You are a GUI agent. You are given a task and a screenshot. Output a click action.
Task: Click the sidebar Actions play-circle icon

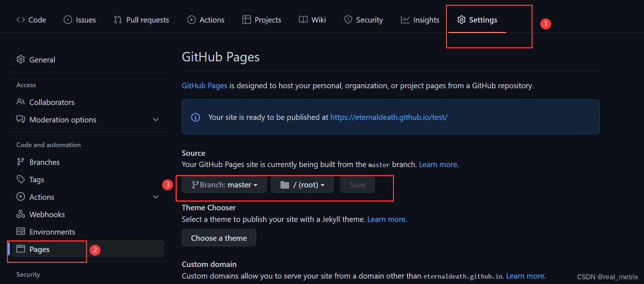coord(21,196)
